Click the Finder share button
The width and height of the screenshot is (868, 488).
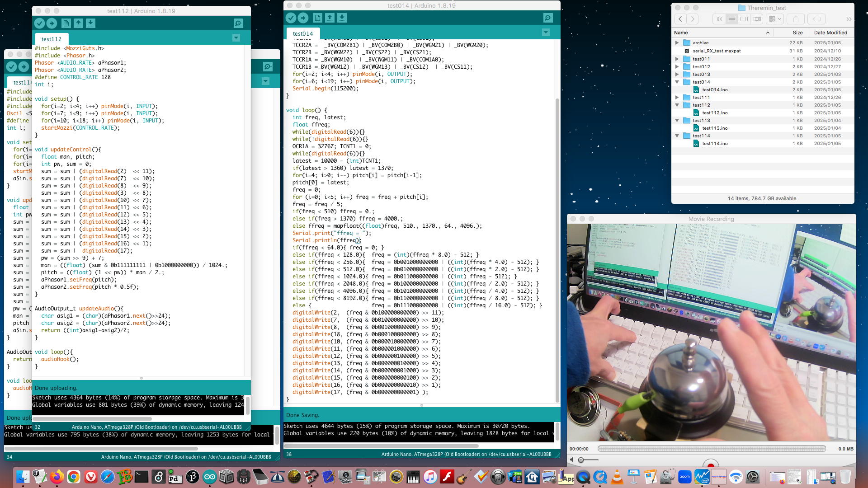click(x=795, y=19)
